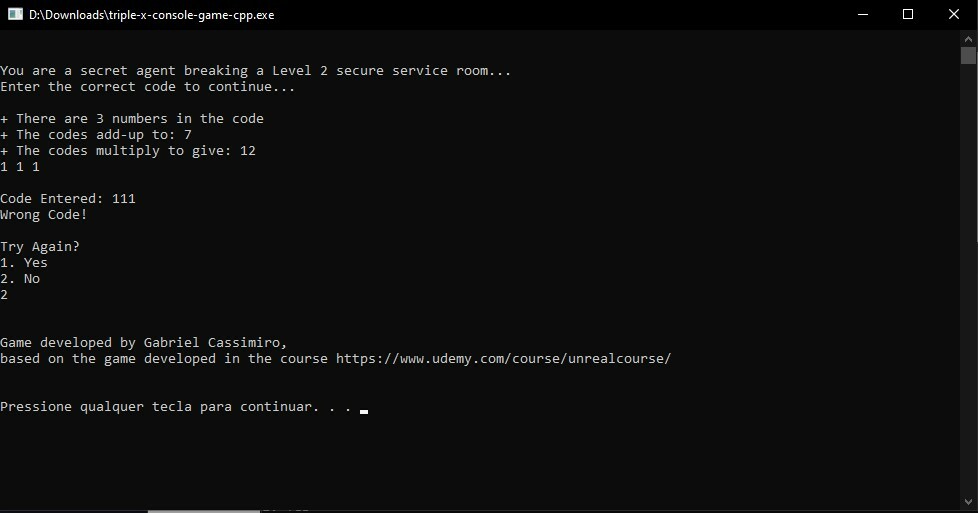Click the "1. Yes" option line
Image resolution: width=978 pixels, height=513 pixels.
[x=24, y=263]
